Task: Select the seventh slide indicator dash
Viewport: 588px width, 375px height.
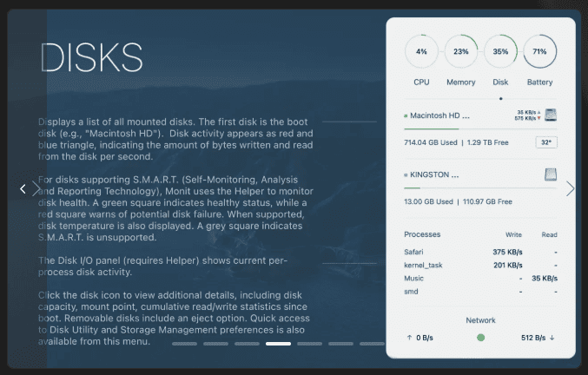Action: tap(372, 344)
